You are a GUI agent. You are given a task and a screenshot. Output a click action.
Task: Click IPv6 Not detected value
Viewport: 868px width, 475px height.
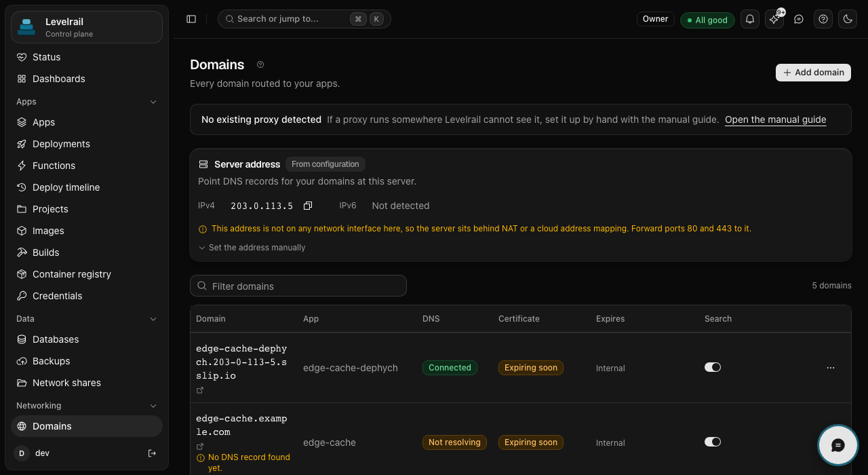[x=401, y=206]
